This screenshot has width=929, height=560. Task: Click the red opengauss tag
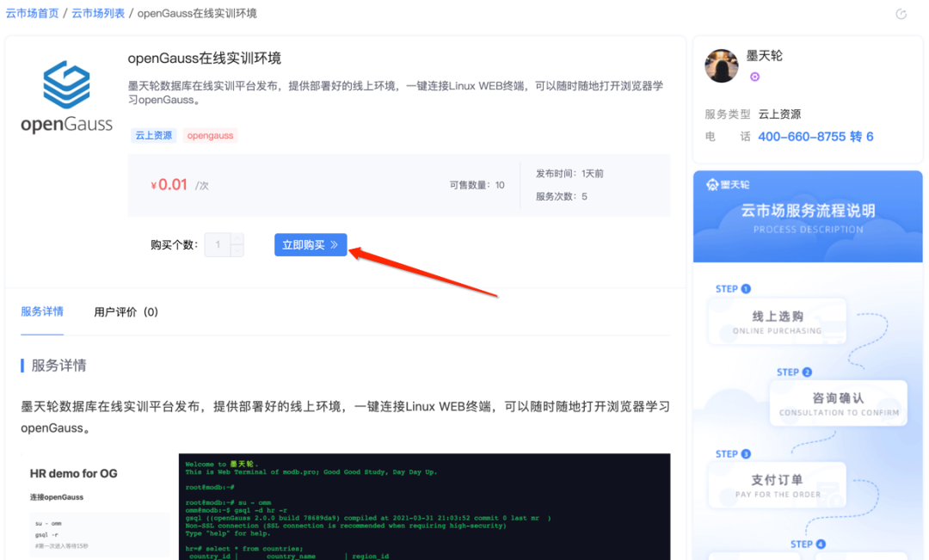(x=211, y=135)
